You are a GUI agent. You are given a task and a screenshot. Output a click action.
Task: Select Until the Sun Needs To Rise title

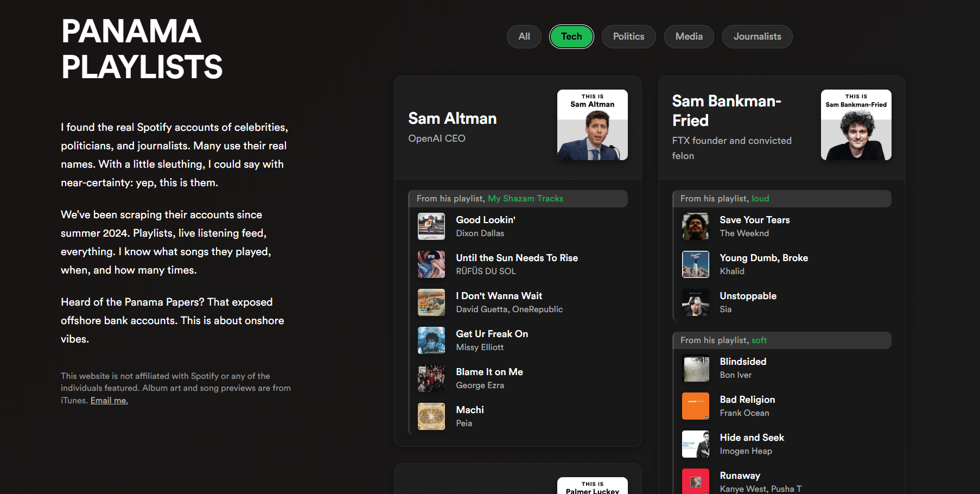click(517, 258)
